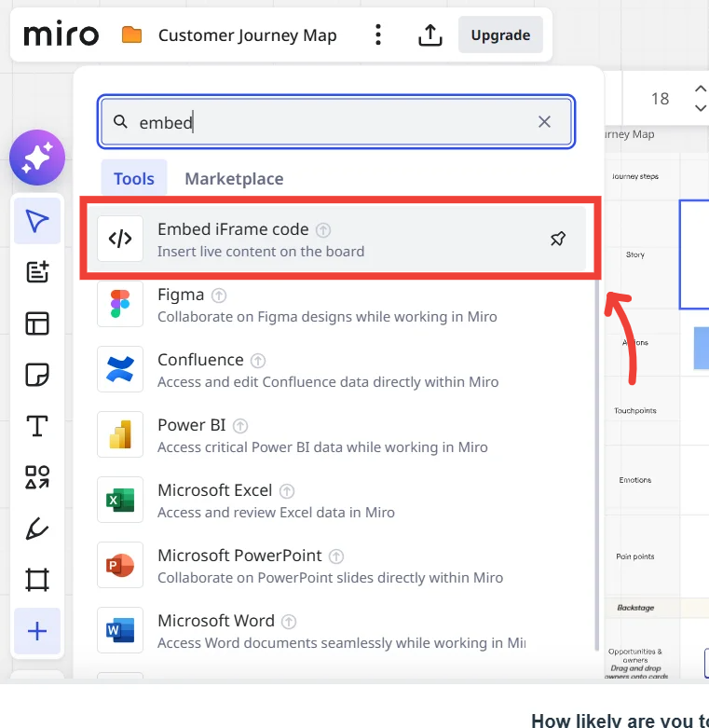Viewport: 709px width, 728px height.
Task: Select the Frame tool
Action: coord(37,580)
